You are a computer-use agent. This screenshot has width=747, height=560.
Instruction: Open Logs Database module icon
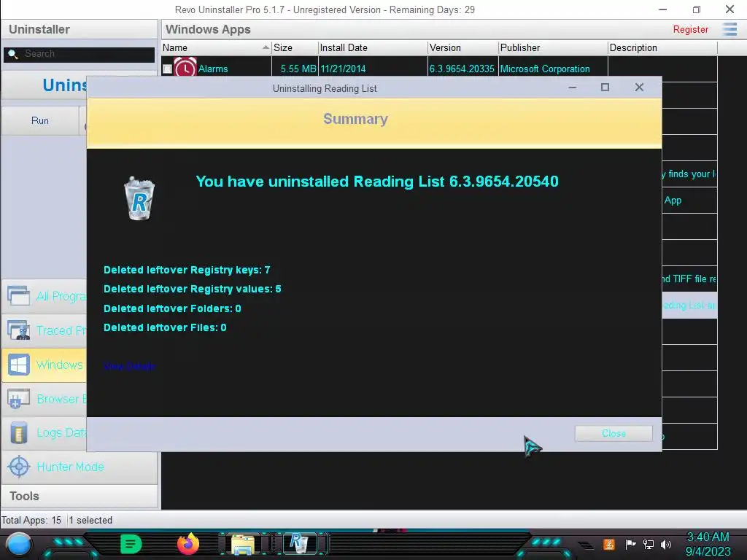[x=18, y=433]
